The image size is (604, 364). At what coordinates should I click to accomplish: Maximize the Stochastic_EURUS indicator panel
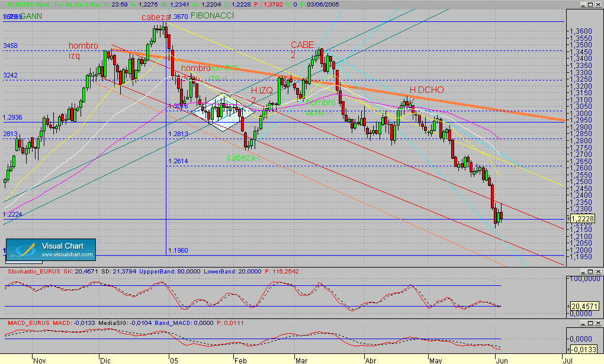pos(591,272)
